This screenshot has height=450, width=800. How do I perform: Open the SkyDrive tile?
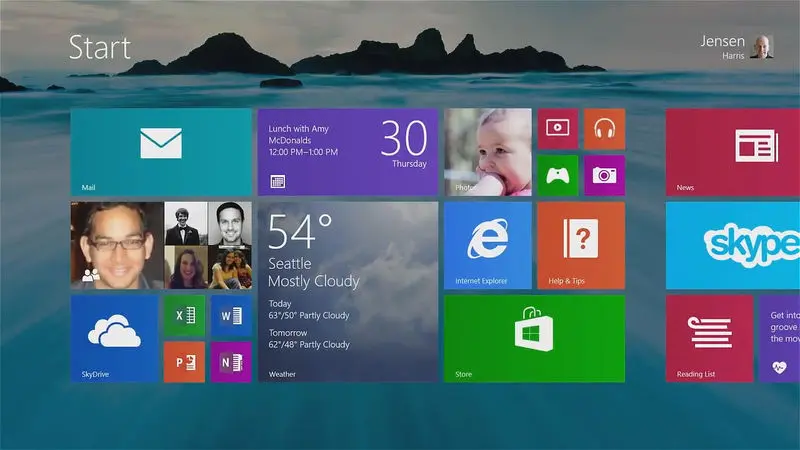tap(115, 339)
